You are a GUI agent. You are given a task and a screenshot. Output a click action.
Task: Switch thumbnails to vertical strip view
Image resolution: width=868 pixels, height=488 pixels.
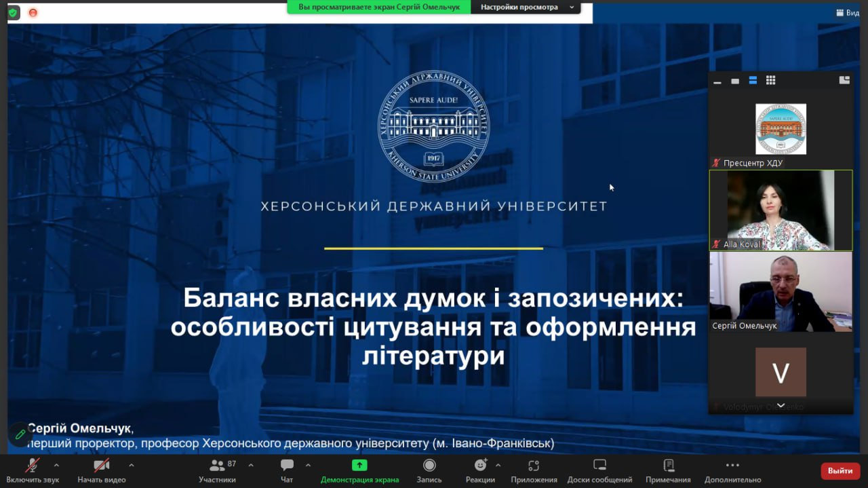point(753,81)
